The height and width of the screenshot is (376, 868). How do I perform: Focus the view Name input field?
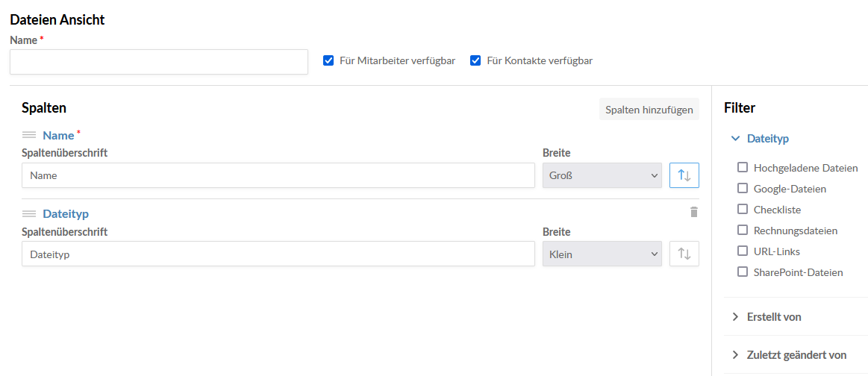click(159, 62)
